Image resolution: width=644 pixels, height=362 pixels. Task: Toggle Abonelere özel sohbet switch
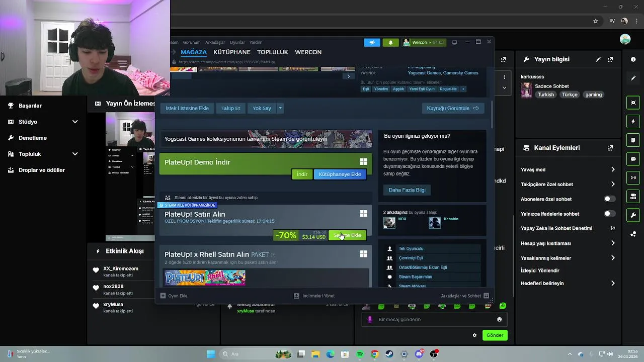pyautogui.click(x=609, y=199)
